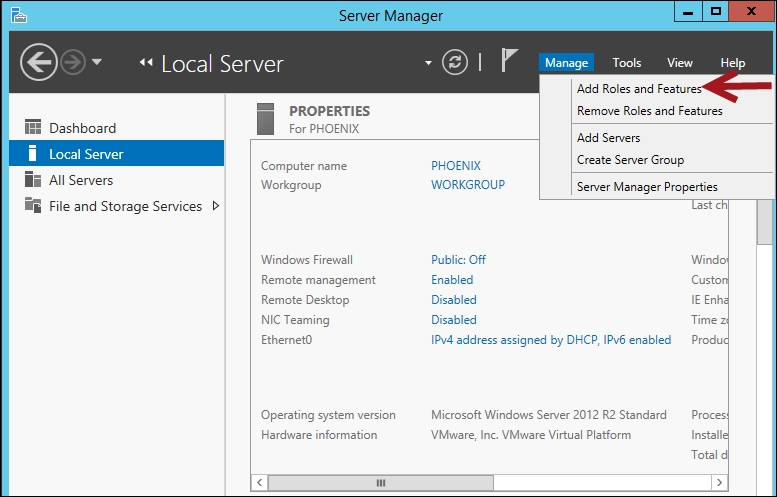
Task: Select Add Roles and Features
Action: point(638,89)
